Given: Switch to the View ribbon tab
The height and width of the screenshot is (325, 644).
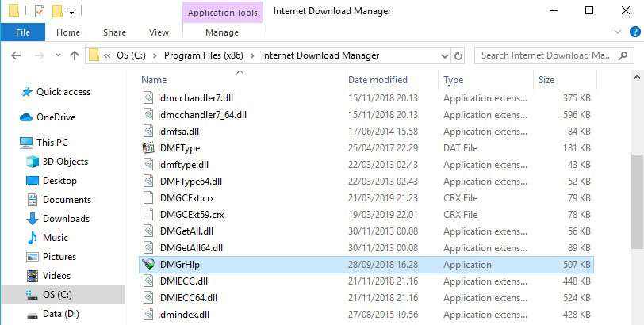Looking at the screenshot, I should coord(159,32).
